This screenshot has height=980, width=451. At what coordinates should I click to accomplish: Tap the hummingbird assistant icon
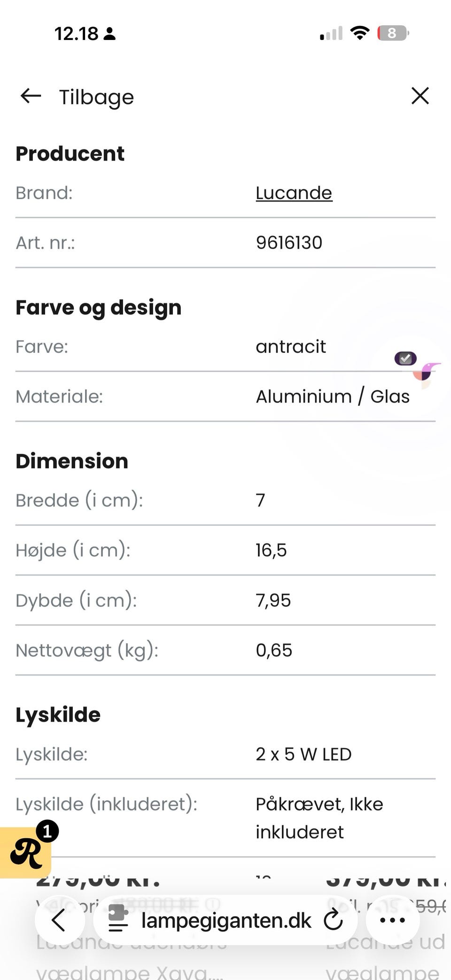coord(427,373)
